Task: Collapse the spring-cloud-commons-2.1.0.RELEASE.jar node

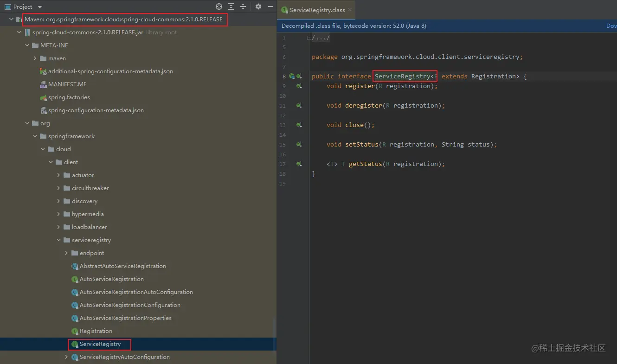Action: (19, 32)
